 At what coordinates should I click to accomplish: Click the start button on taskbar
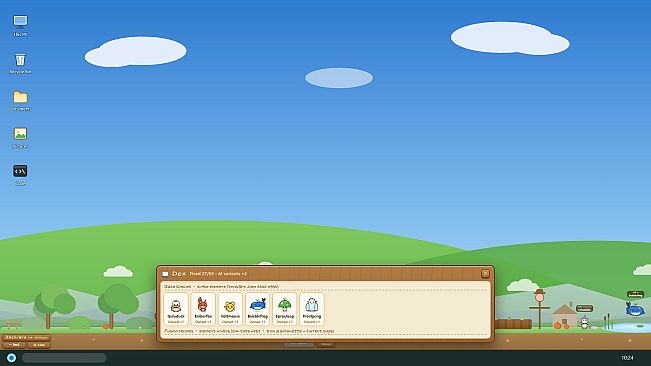[x=11, y=358]
